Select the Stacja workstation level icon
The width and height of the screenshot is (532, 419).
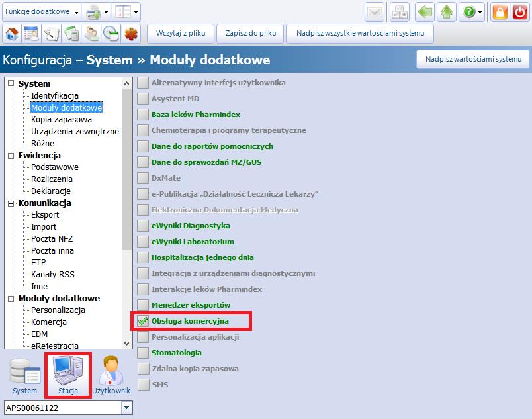(68, 376)
